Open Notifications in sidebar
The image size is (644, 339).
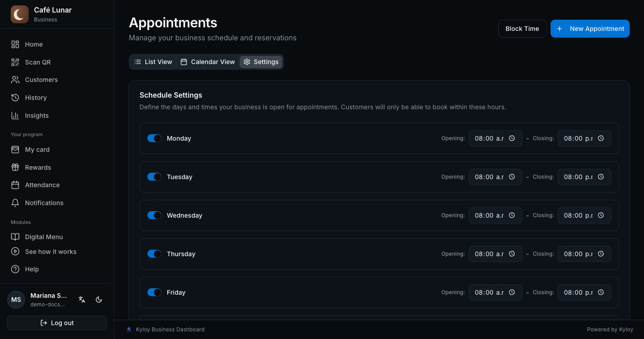pos(57,203)
